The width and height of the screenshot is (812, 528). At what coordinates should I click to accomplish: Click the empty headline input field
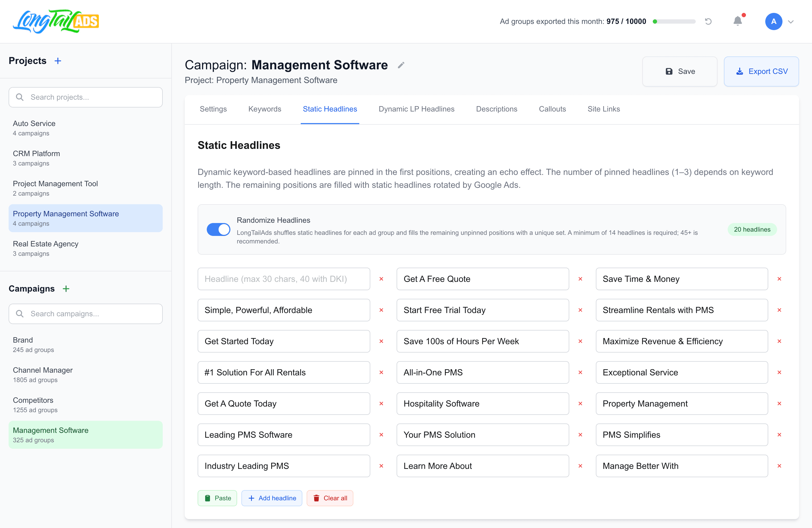[284, 279]
